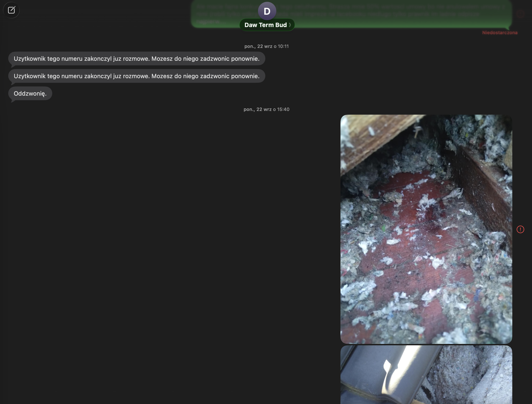
Task: Expand Daw Term Bud contact details chevron
Action: (290, 25)
